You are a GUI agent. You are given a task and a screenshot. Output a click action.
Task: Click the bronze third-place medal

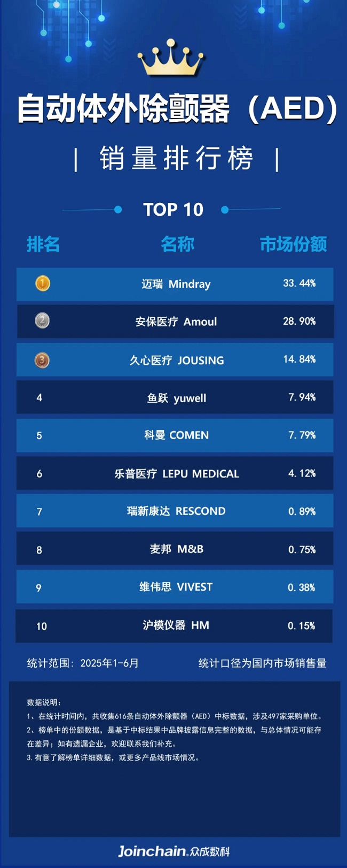(42, 360)
